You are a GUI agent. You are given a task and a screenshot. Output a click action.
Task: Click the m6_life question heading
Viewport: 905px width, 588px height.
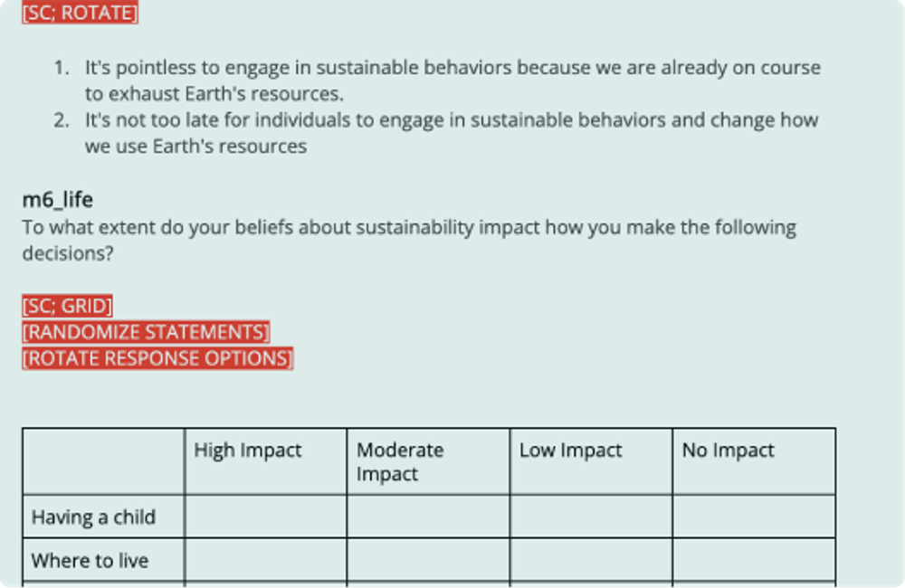(x=58, y=200)
